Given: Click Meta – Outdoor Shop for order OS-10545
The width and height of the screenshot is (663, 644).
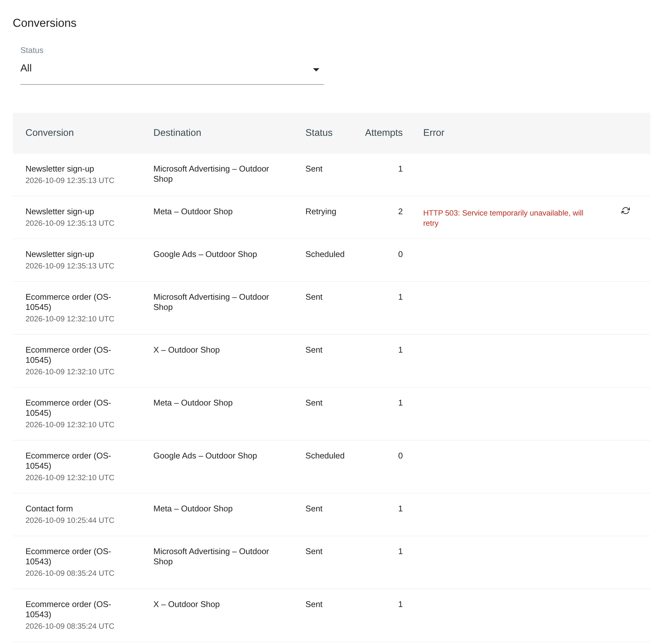Looking at the screenshot, I should click(193, 402).
